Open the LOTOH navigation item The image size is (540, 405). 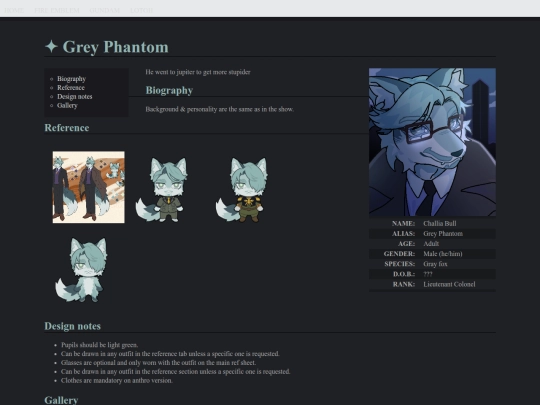[142, 11]
